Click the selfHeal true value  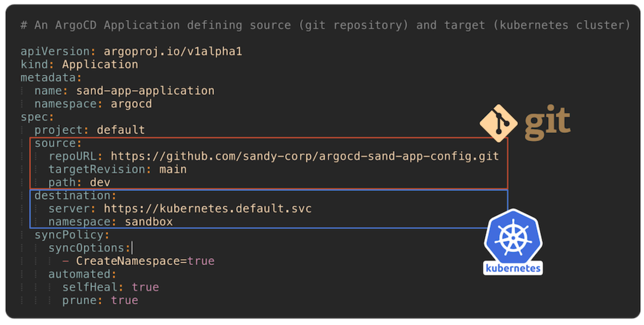click(145, 287)
